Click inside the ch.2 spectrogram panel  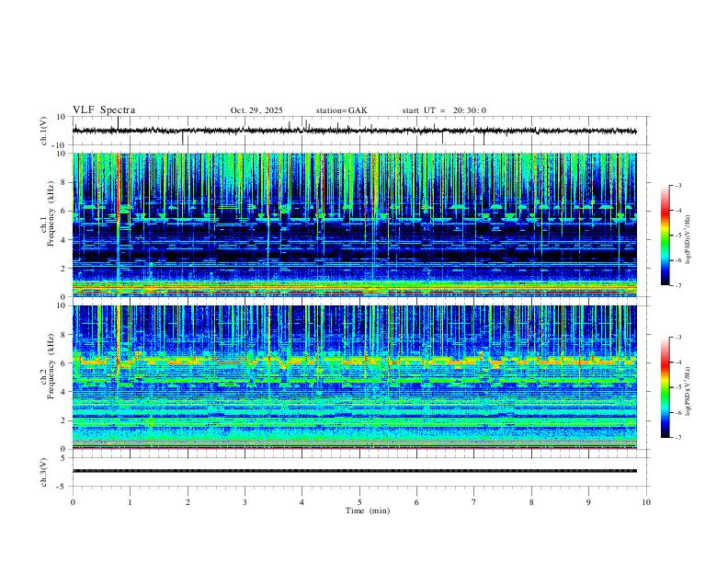[355, 377]
